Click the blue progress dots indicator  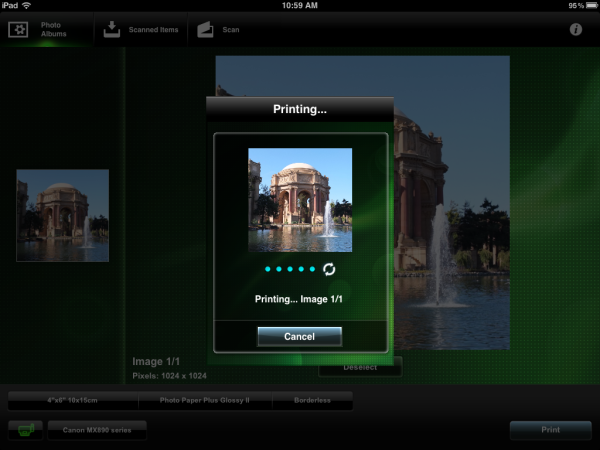point(290,269)
